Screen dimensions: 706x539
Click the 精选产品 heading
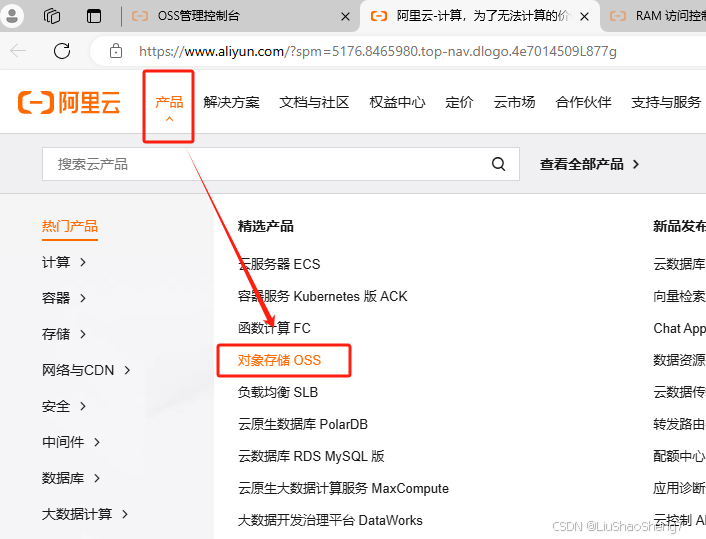tap(266, 226)
